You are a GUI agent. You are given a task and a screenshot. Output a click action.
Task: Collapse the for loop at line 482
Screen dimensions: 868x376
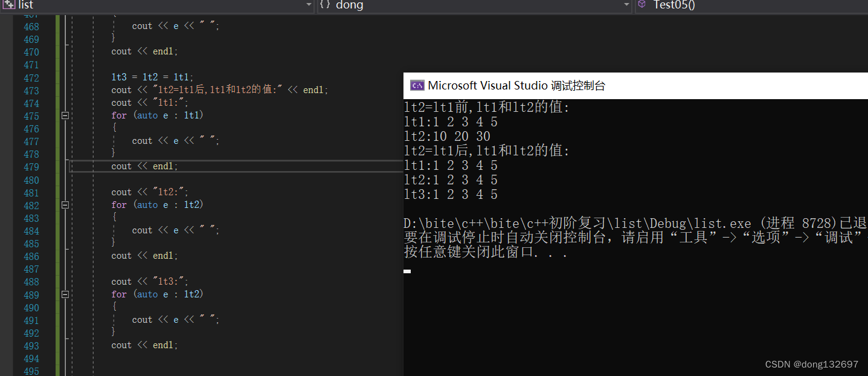[65, 205]
